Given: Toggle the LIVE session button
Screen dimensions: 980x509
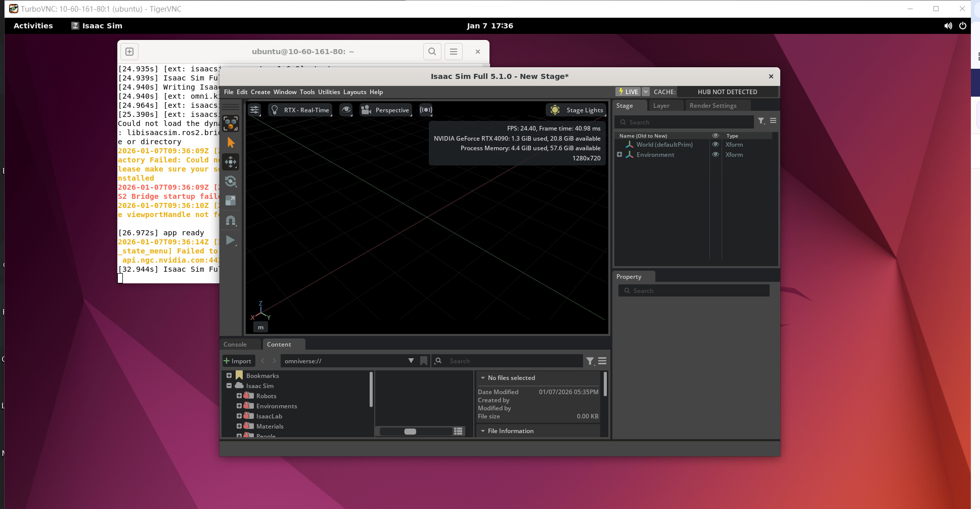Looking at the screenshot, I should (x=628, y=92).
